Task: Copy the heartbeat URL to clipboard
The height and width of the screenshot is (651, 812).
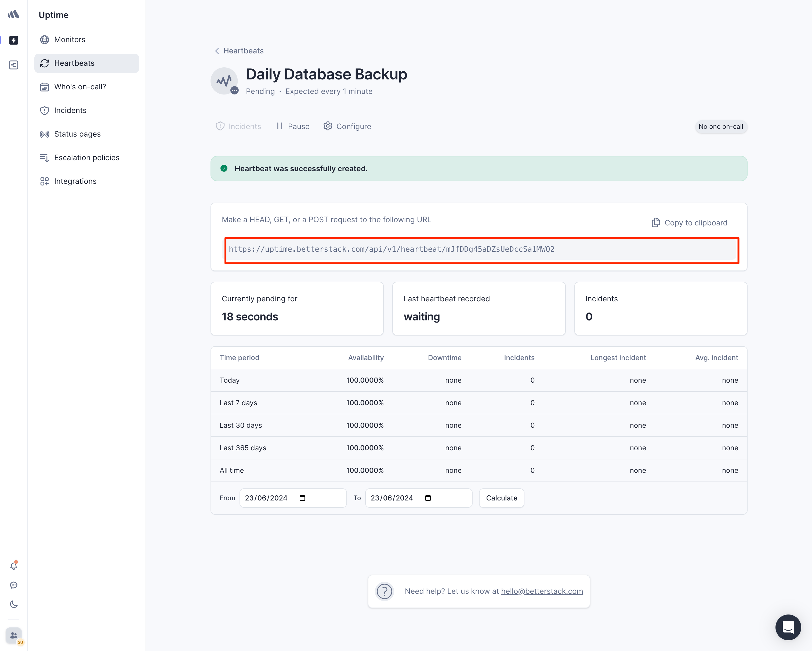Action: tap(689, 223)
